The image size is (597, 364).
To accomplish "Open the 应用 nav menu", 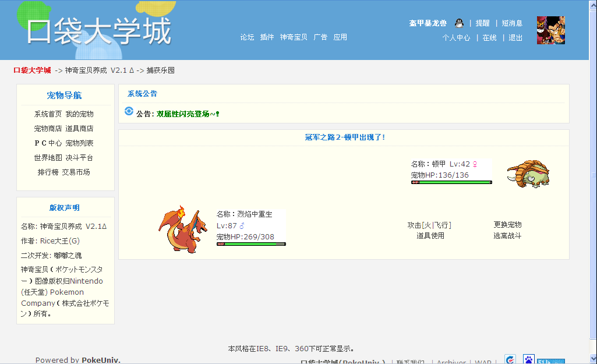I will click(x=340, y=37).
